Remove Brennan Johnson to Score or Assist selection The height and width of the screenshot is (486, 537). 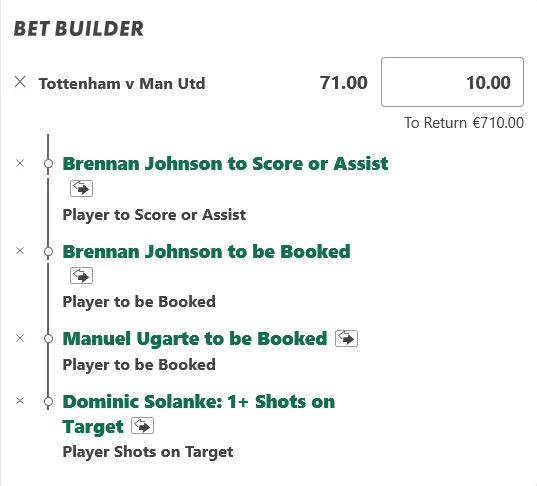click(20, 163)
